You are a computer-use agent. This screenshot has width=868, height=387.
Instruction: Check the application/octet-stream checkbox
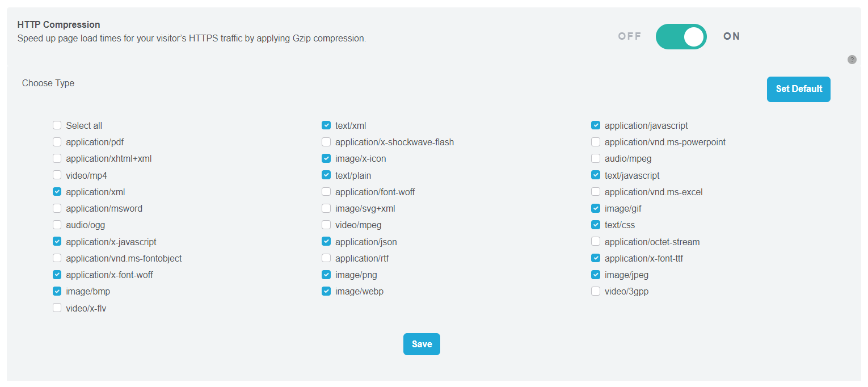pyautogui.click(x=596, y=242)
